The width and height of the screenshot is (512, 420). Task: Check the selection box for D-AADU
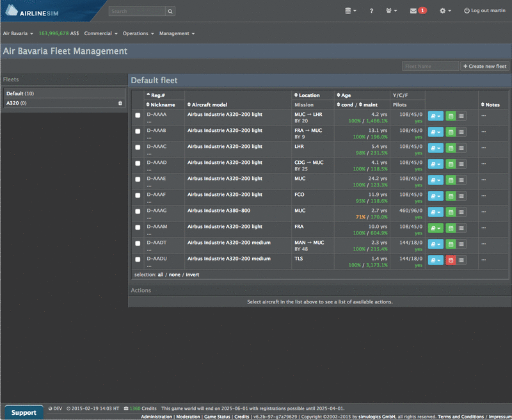pyautogui.click(x=136, y=260)
